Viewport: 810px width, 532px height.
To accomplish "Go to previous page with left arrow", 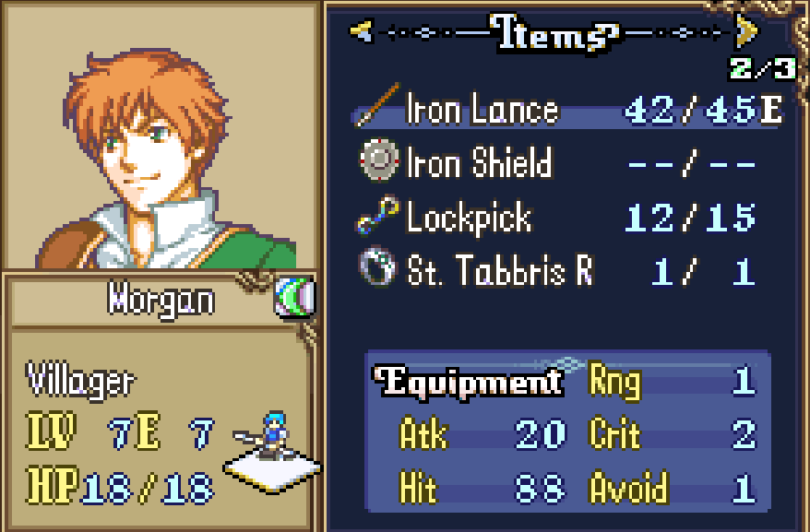I will click(361, 31).
